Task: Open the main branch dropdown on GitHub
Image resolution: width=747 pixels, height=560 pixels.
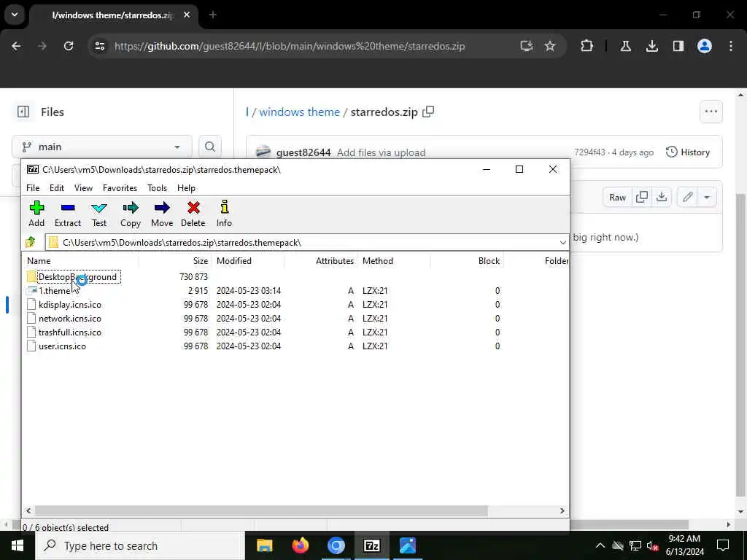Action: coord(102,147)
